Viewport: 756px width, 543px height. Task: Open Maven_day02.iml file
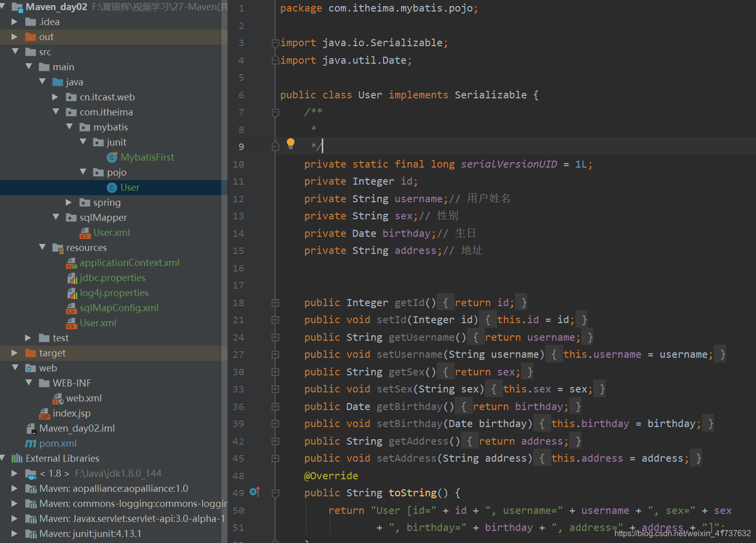coord(77,428)
